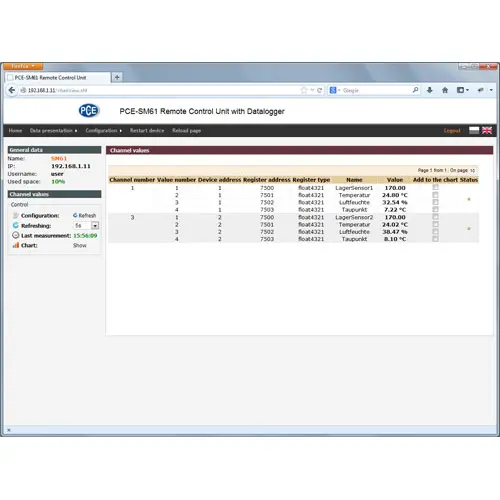Go to browser home icon
The height and width of the screenshot is (500, 500).
[445, 90]
